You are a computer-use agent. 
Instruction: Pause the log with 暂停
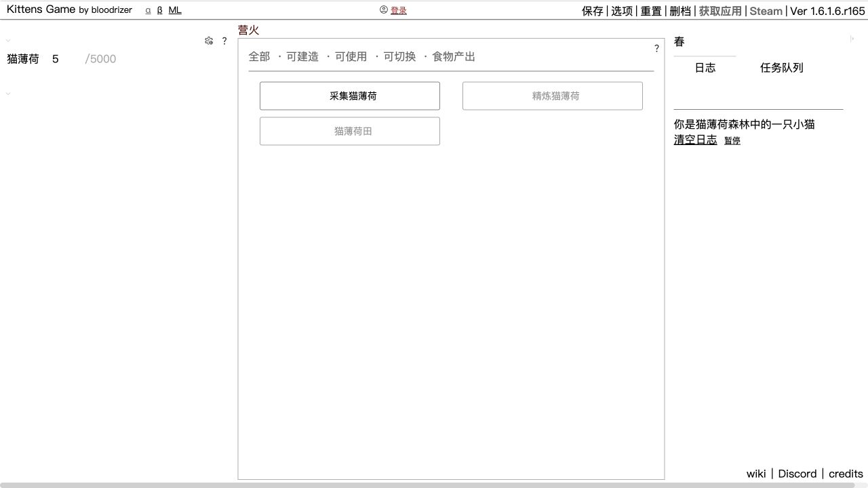(732, 140)
